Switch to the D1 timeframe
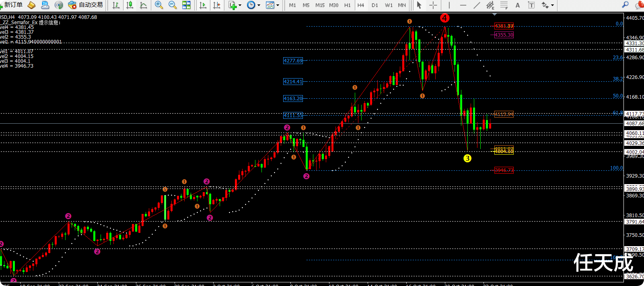The image size is (644, 286). pos(375,5)
